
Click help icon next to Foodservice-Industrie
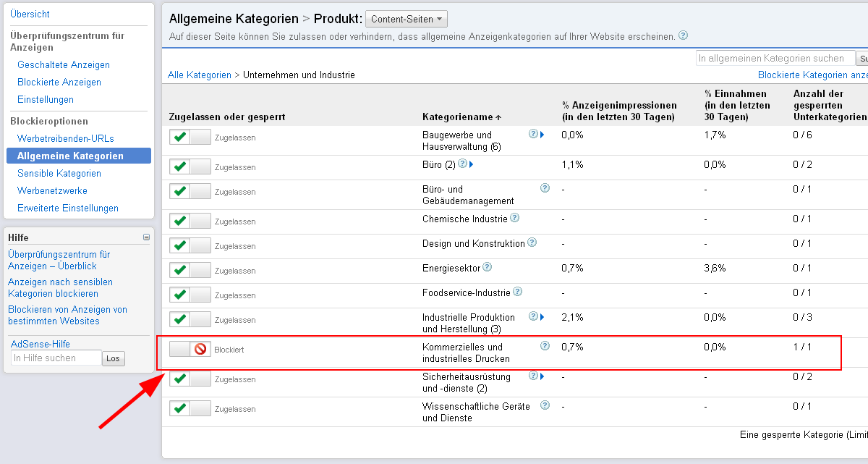517,292
